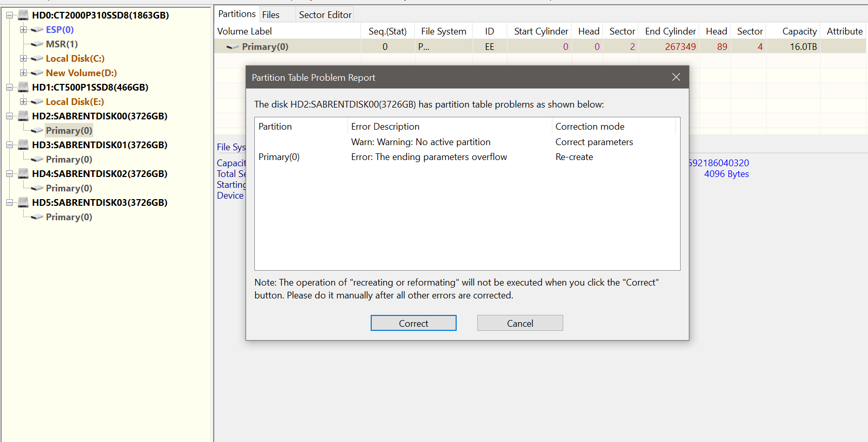Collapse the HD2 SABRENTDISK00 disk node
This screenshot has height=442, width=868.
pos(9,116)
